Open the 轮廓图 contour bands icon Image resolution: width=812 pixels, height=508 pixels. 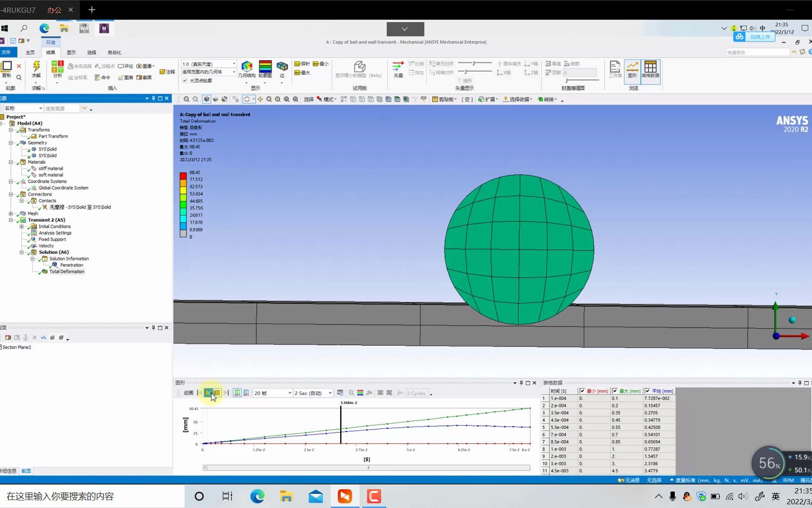point(265,66)
